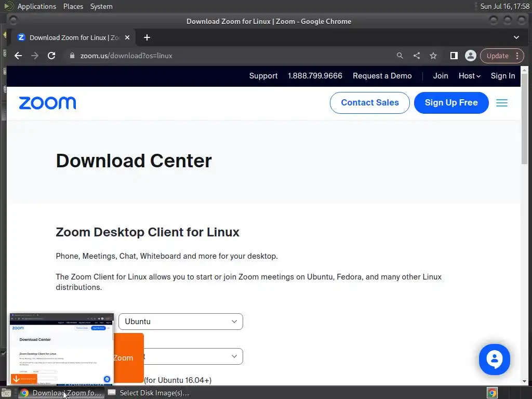Click the 1.888.799.9666 phone number
Image resolution: width=532 pixels, height=399 pixels.
[315, 76]
